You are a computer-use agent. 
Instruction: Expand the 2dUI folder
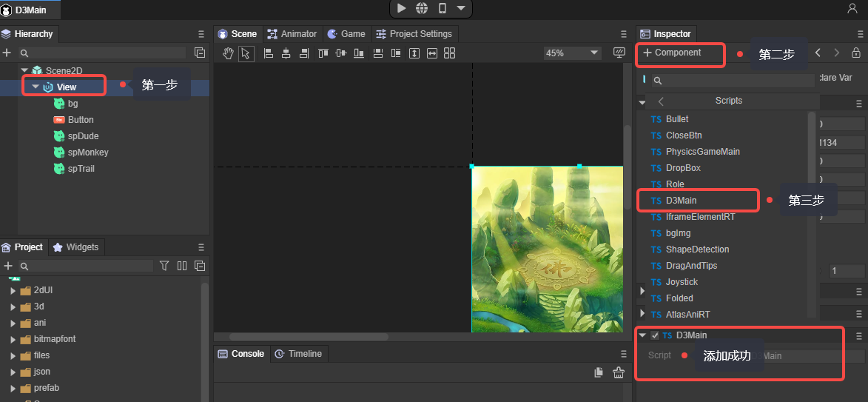coord(13,290)
